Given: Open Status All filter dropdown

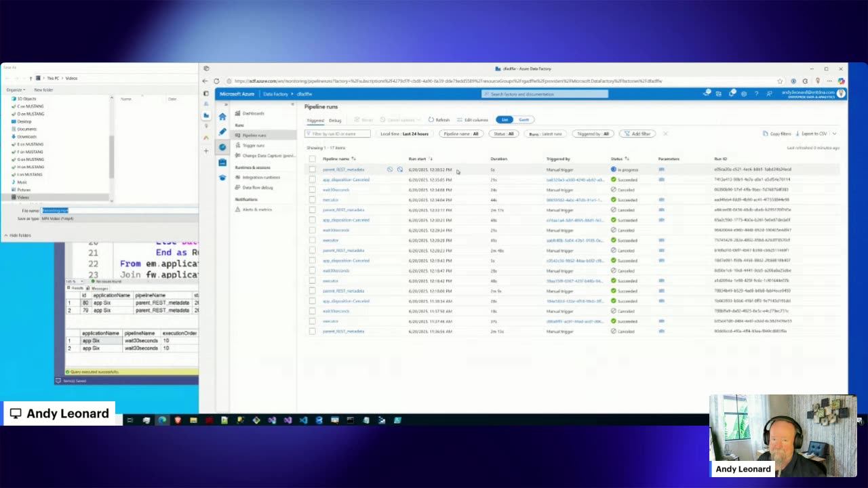Looking at the screenshot, I should (504, 134).
